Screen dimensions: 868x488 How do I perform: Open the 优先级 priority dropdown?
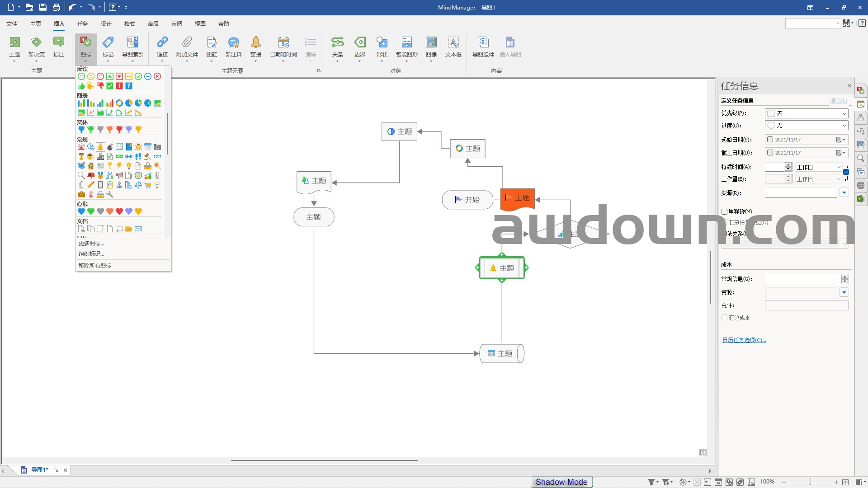(844, 113)
